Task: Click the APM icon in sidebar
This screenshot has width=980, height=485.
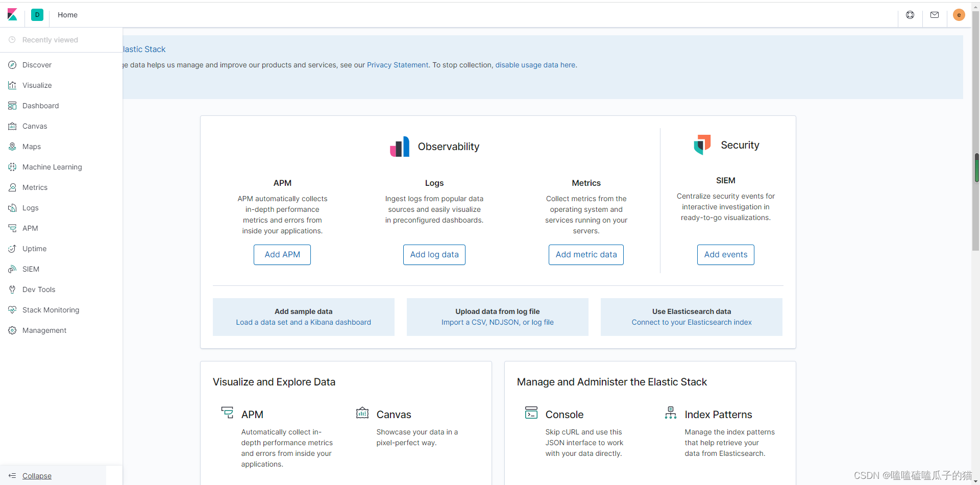Action: point(12,228)
